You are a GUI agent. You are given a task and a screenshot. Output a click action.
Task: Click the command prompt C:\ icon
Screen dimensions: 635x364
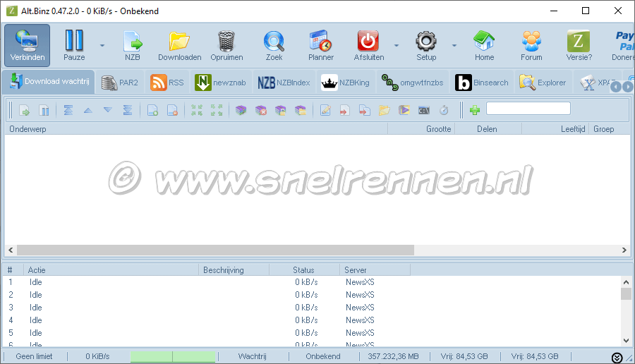pos(423,110)
